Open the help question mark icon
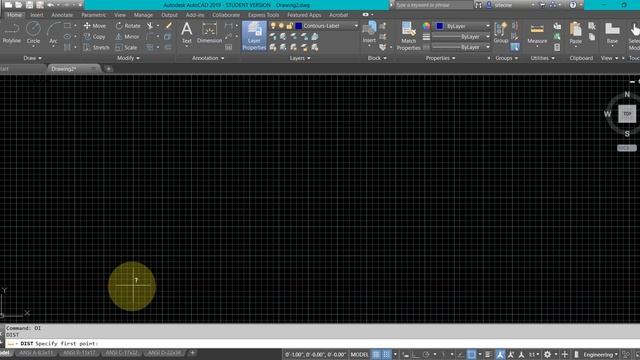 coord(573,5)
